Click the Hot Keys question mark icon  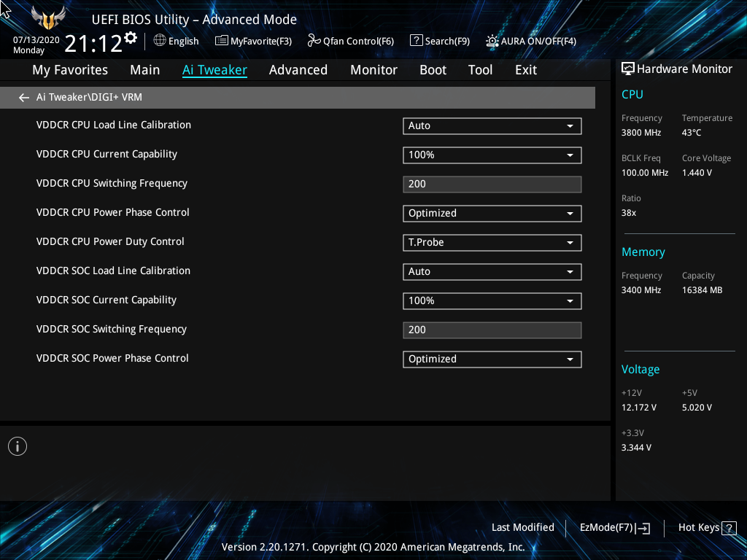point(729,528)
